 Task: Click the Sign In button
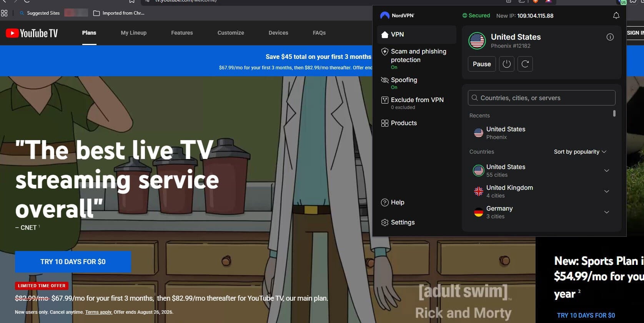point(635,33)
